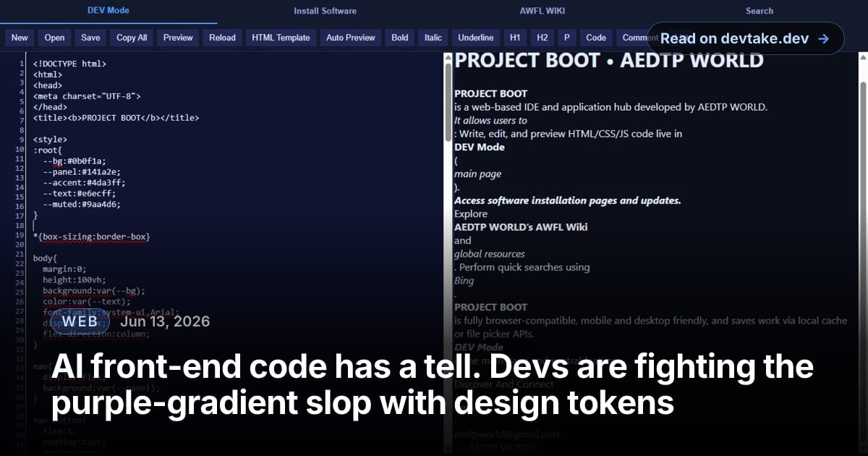Save the current code

point(90,38)
